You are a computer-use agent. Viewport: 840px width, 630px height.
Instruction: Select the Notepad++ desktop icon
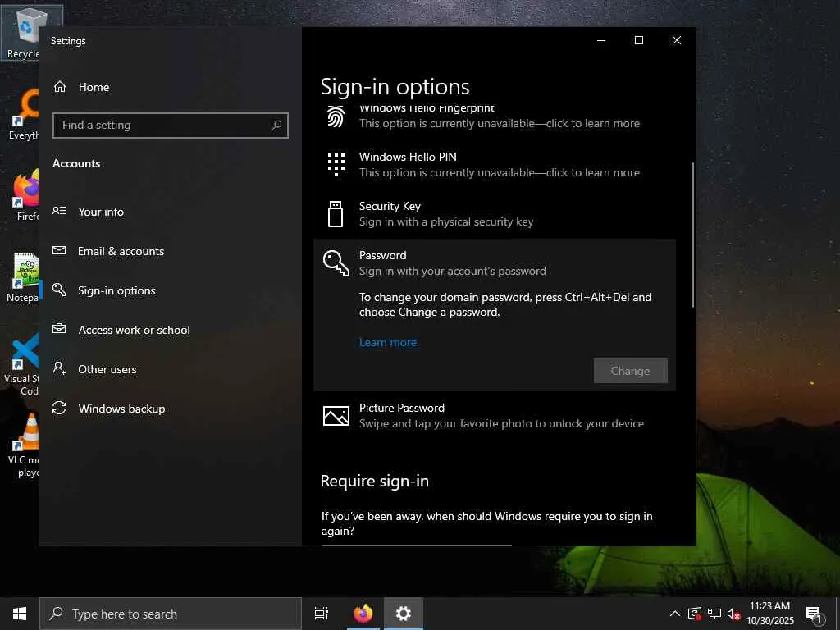click(24, 279)
